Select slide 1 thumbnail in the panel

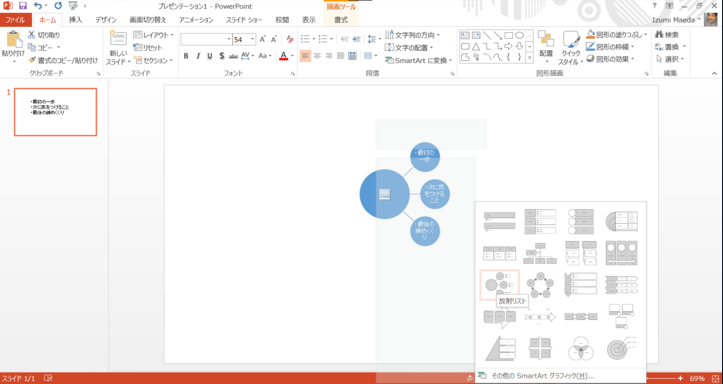pyautogui.click(x=55, y=112)
